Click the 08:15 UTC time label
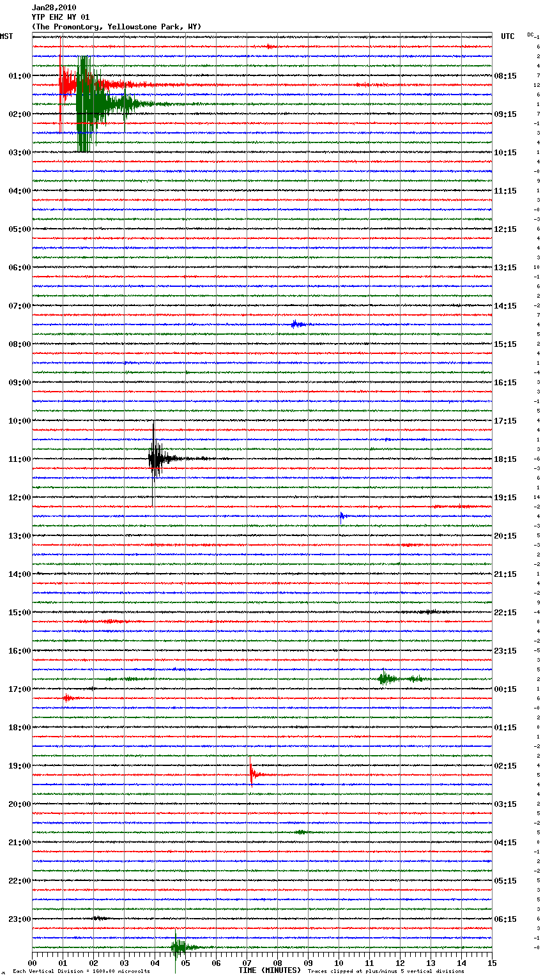Screen dimensions: 543x980 [x=505, y=76]
